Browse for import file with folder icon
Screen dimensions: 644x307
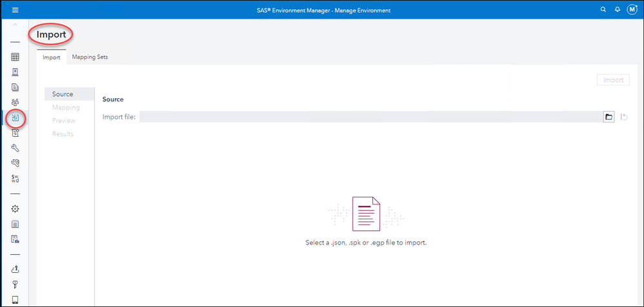click(609, 117)
